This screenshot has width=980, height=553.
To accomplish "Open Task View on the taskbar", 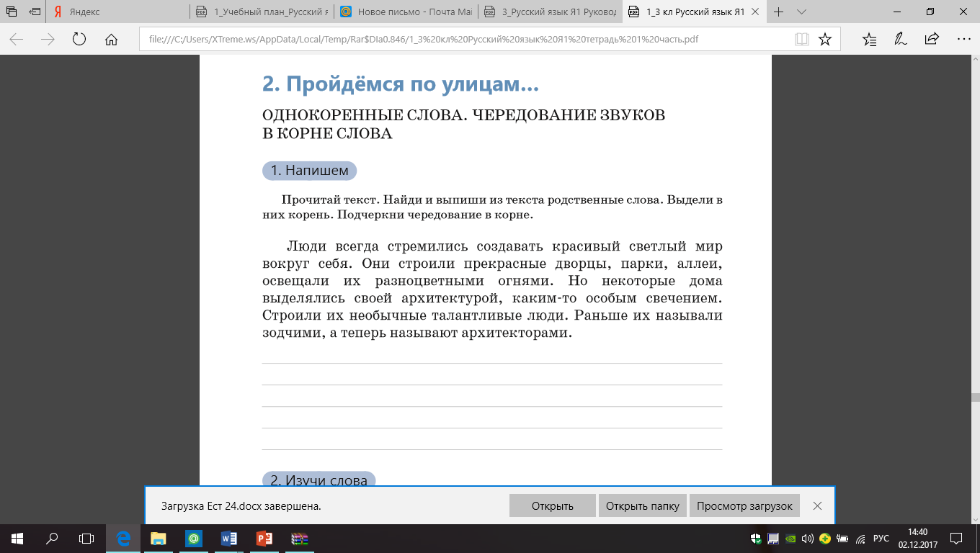I will (x=86, y=538).
